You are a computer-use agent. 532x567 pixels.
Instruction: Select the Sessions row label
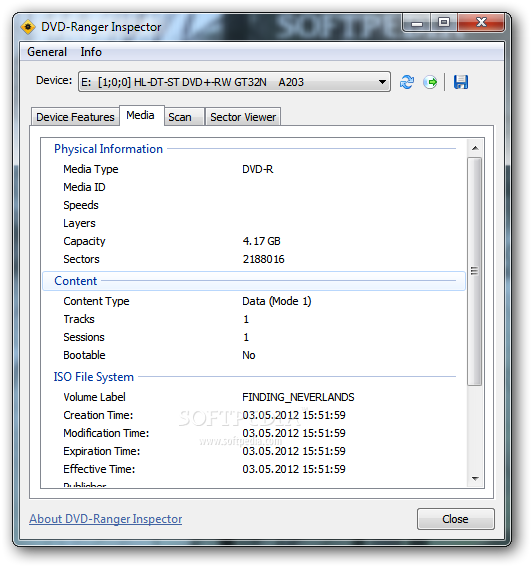pyautogui.click(x=84, y=337)
